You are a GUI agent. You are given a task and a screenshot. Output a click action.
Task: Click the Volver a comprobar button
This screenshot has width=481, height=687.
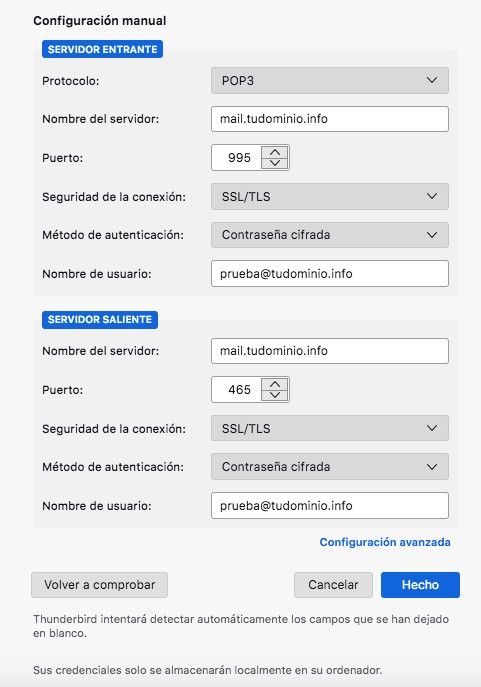click(x=99, y=585)
